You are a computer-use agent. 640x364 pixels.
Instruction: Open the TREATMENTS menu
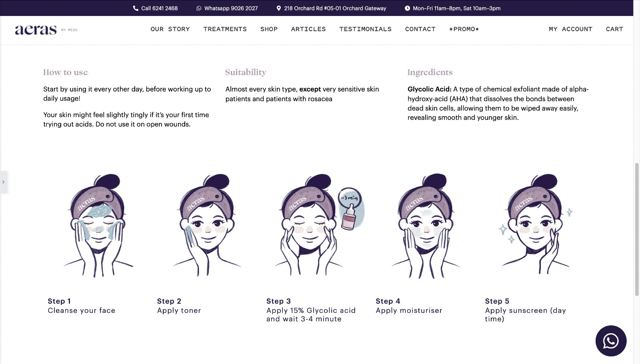pos(225,29)
